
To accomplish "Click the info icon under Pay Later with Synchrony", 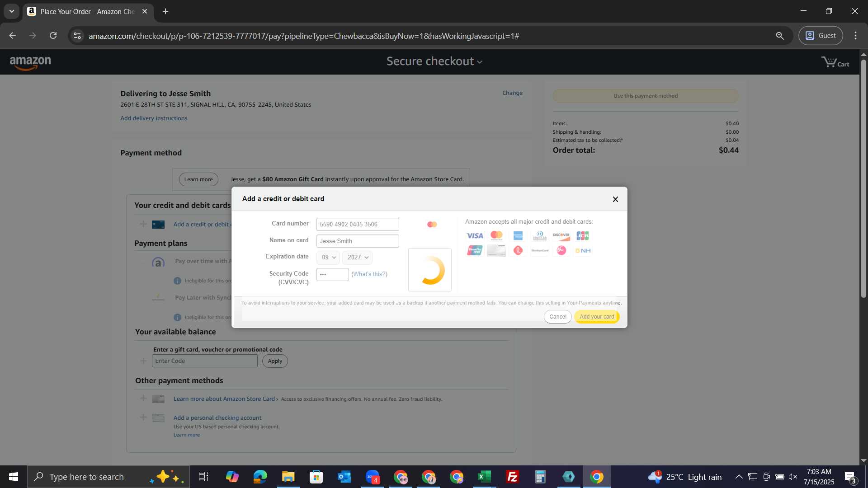I will [x=177, y=317].
